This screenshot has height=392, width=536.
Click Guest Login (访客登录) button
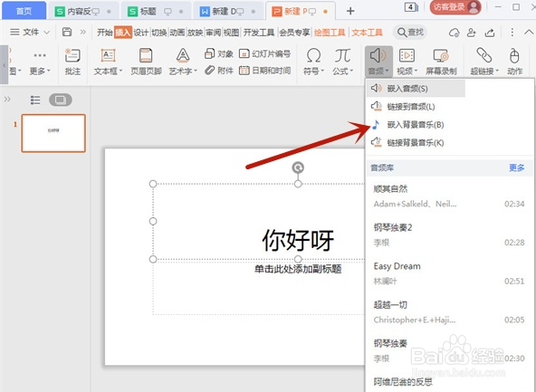455,7
